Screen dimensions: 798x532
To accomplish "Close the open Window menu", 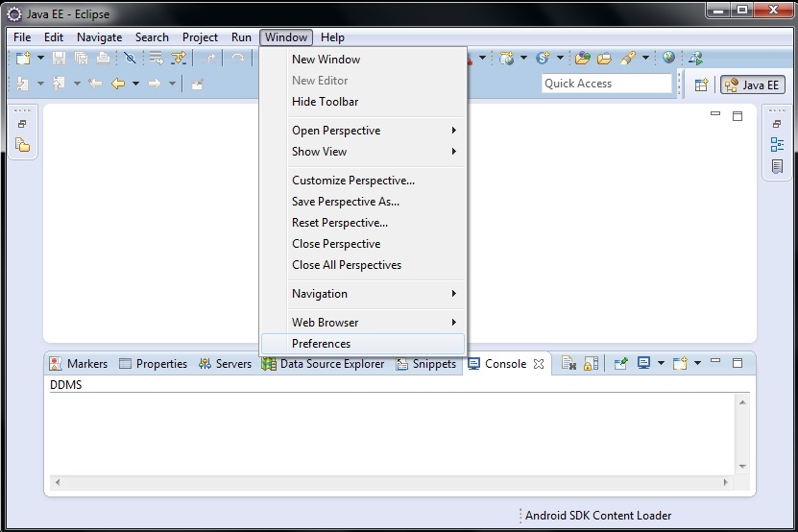I will (286, 37).
